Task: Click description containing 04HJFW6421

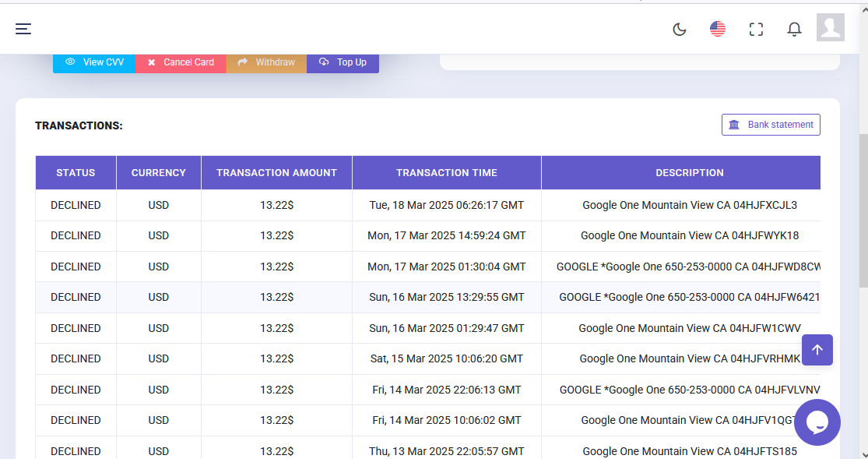Action: [690, 297]
